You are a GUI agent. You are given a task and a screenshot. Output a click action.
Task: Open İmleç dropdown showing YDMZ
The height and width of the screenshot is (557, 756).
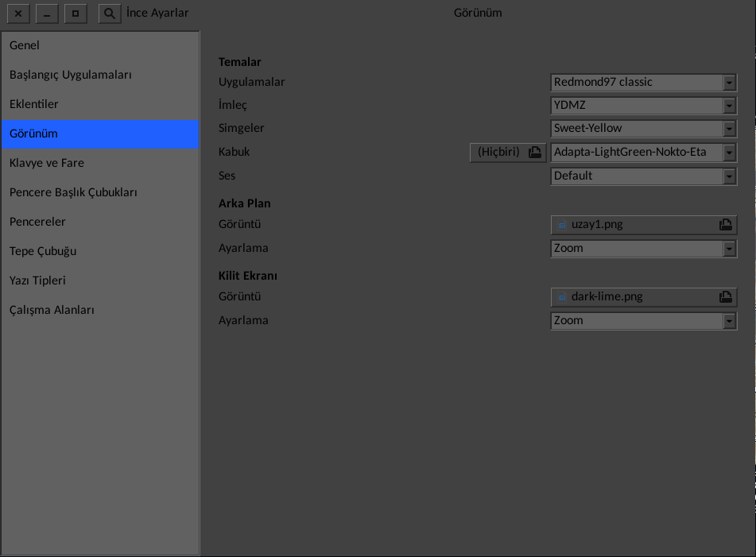pyautogui.click(x=644, y=106)
